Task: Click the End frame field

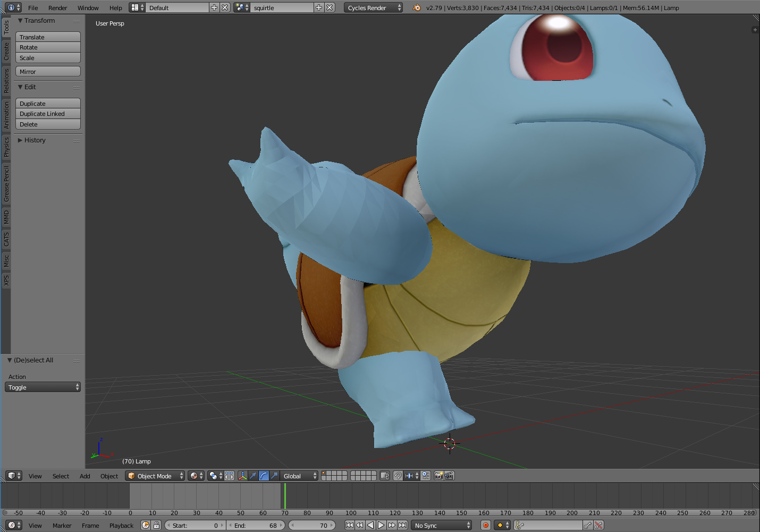Action: [256, 525]
